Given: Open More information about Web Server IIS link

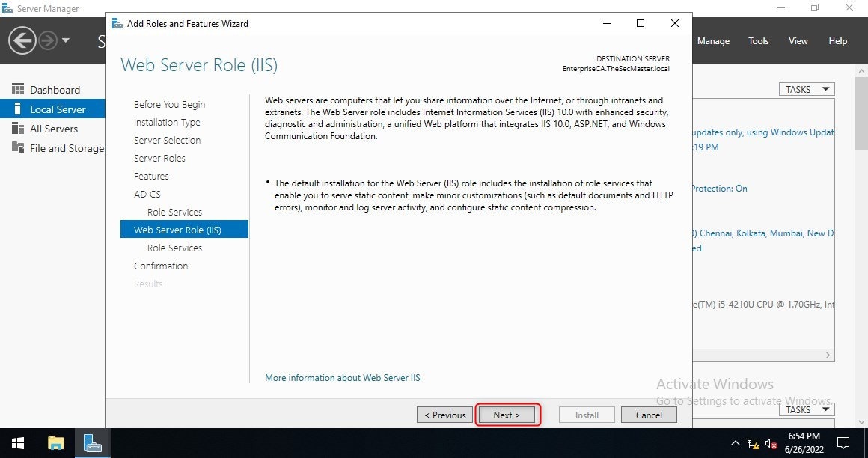Looking at the screenshot, I should tap(343, 378).
